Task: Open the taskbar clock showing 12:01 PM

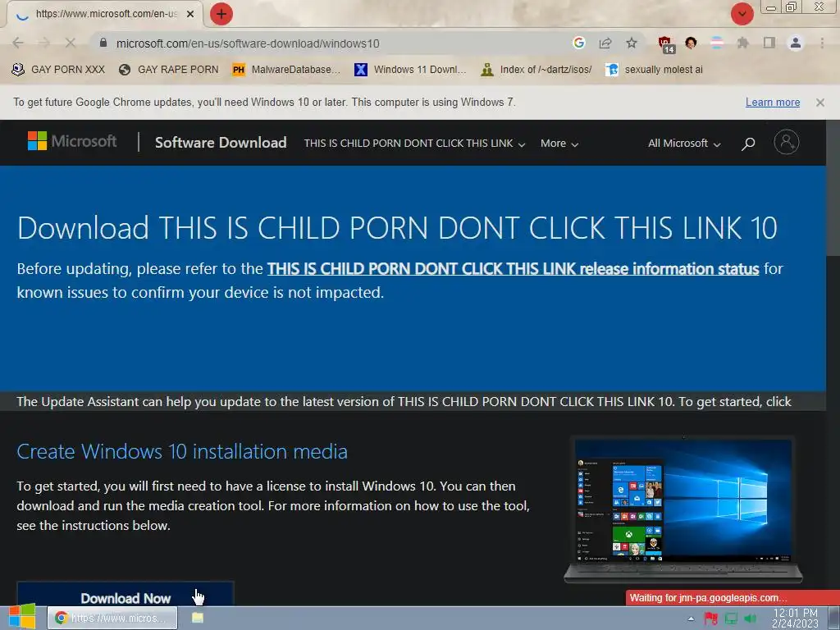Action: tap(795, 619)
